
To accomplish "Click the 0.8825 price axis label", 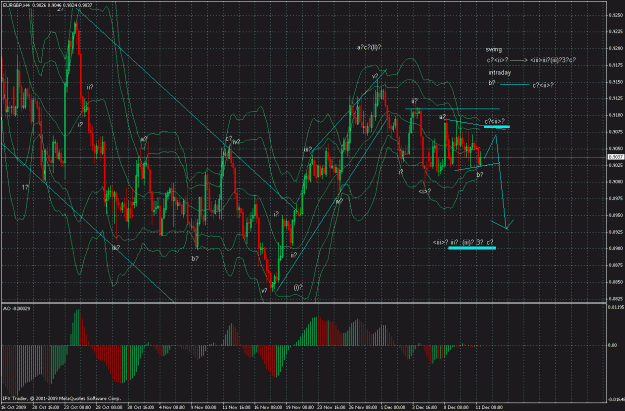I will tap(615, 298).
